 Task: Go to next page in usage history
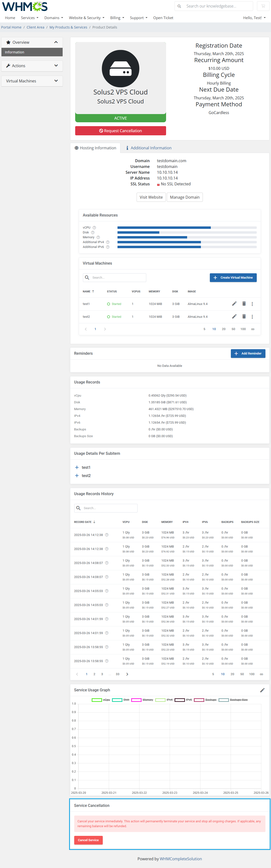(127, 674)
